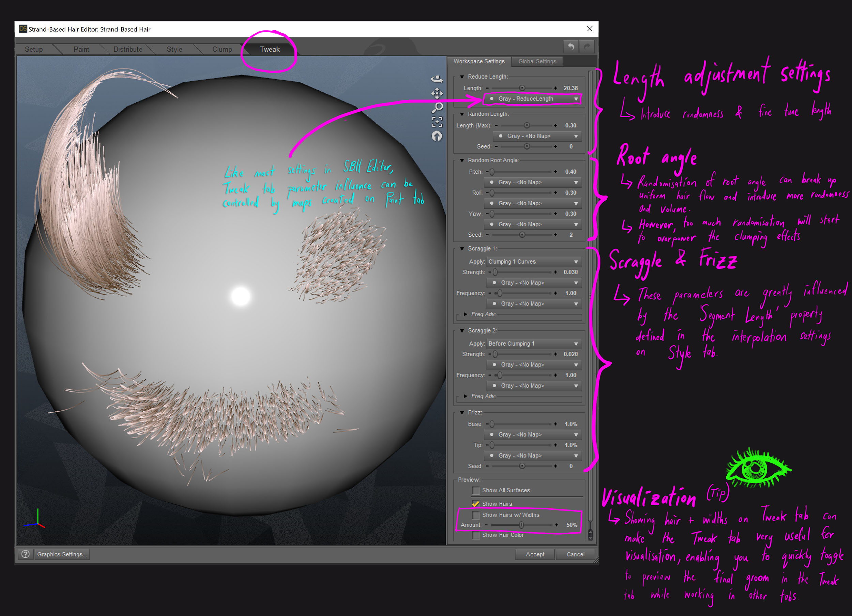Click the frame selection view icon

pos(437,122)
